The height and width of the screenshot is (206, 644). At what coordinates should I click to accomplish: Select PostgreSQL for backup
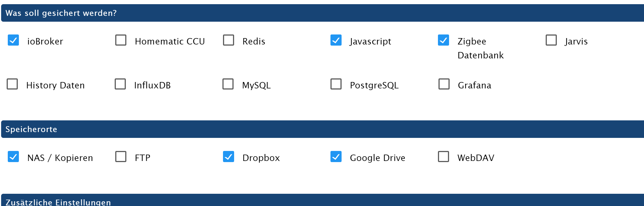click(x=336, y=84)
